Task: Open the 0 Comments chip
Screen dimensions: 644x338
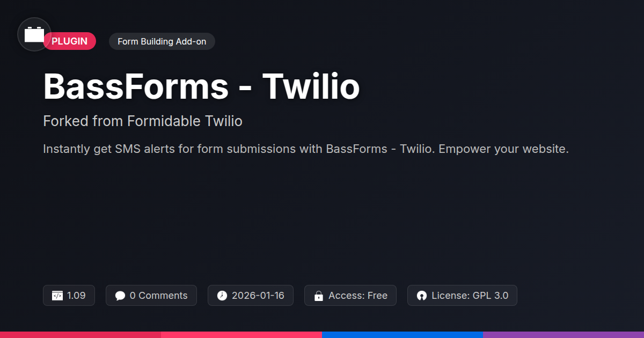Action: [x=151, y=296]
